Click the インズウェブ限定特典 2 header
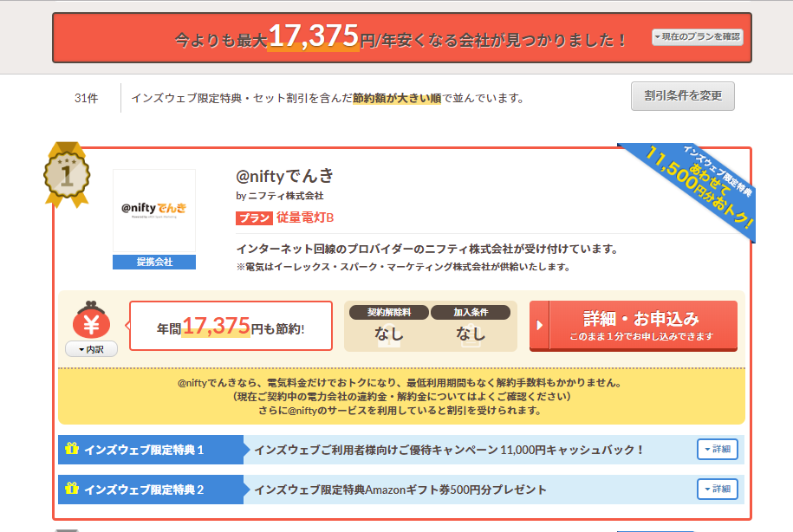Viewport: 793px width, 532px height. pos(151,490)
